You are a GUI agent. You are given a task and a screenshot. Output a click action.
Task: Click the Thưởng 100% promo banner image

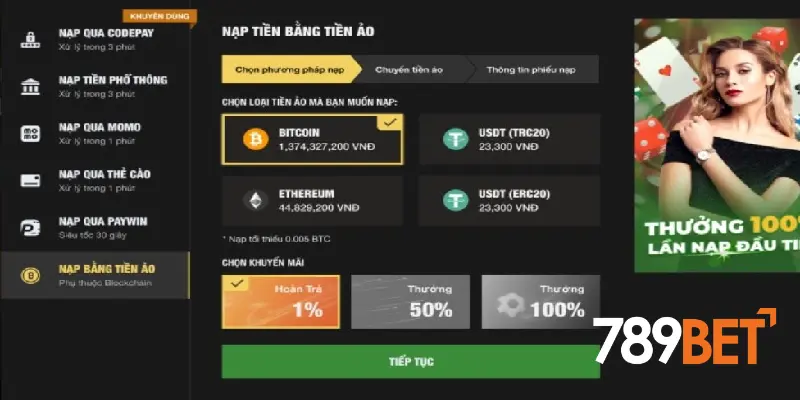click(716, 145)
